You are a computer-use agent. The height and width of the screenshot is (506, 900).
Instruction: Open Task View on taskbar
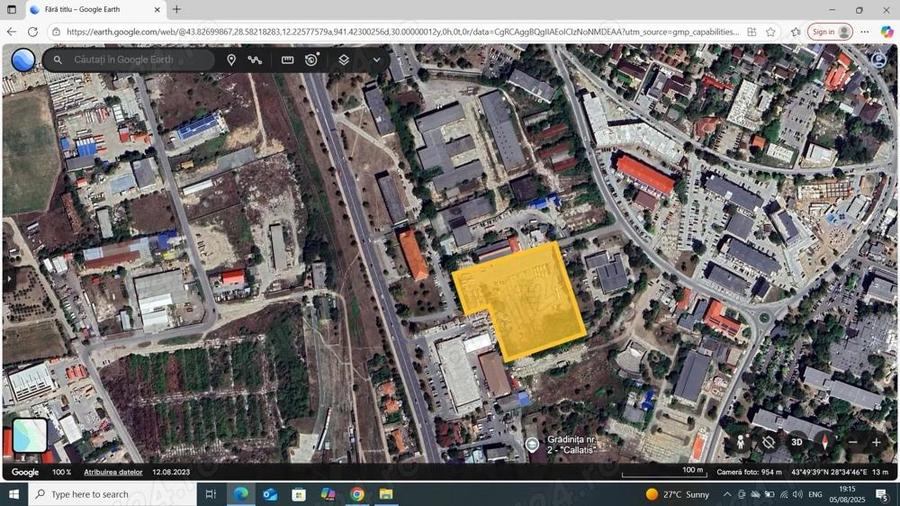tap(211, 494)
